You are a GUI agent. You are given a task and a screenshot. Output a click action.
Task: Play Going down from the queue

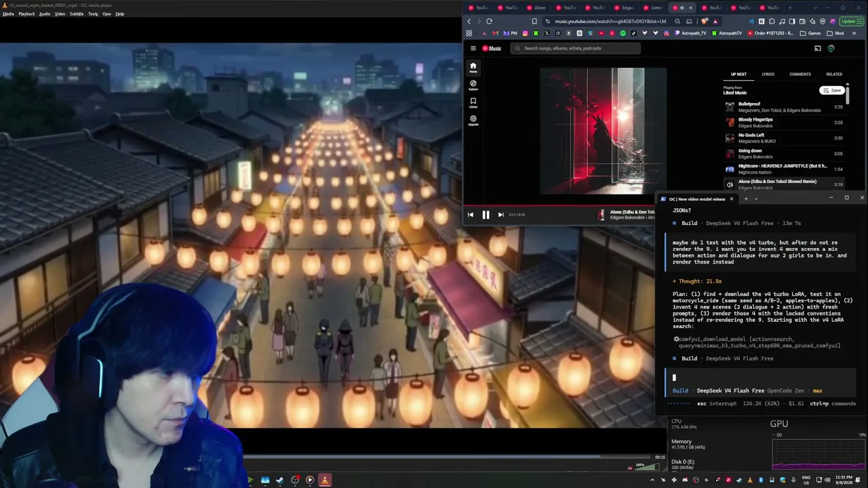tap(785, 154)
